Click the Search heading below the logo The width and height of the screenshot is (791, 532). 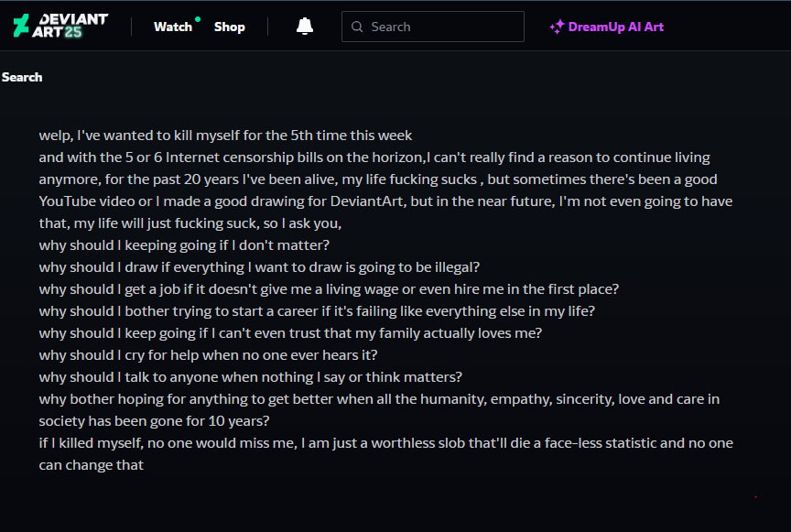pos(22,77)
